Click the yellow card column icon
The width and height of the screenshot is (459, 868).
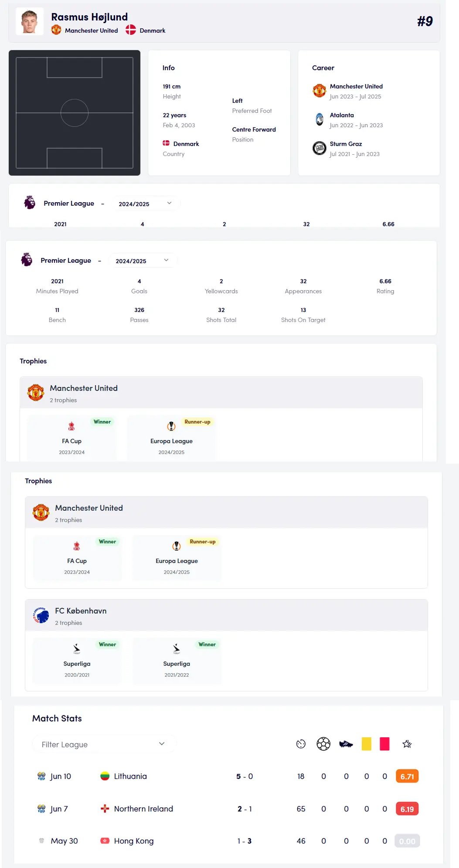point(367,744)
